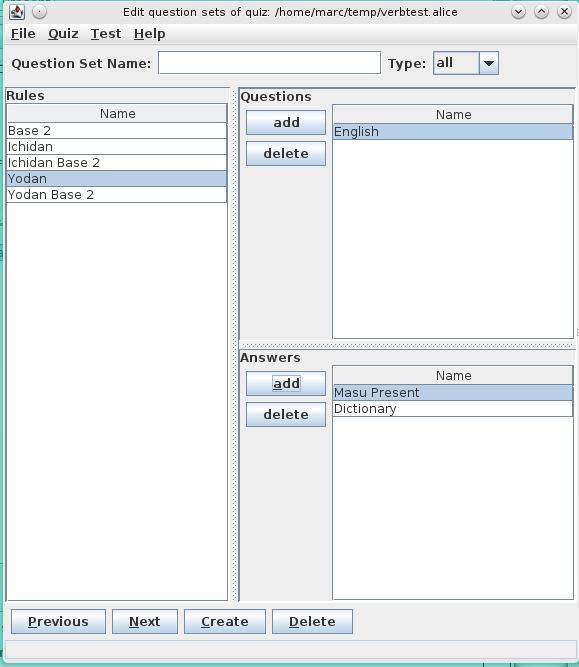Screen dimensions: 579x667
Task: Click the Rules table Name header
Action: [x=117, y=114]
